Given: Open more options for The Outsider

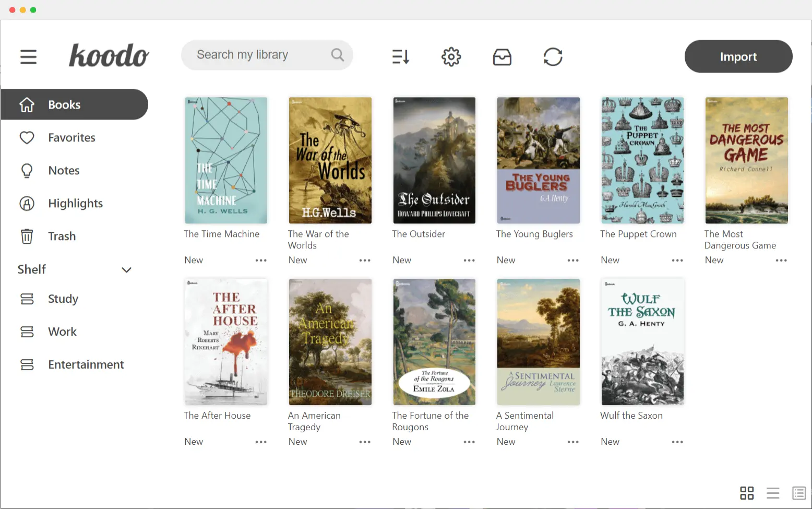Looking at the screenshot, I should 469,260.
